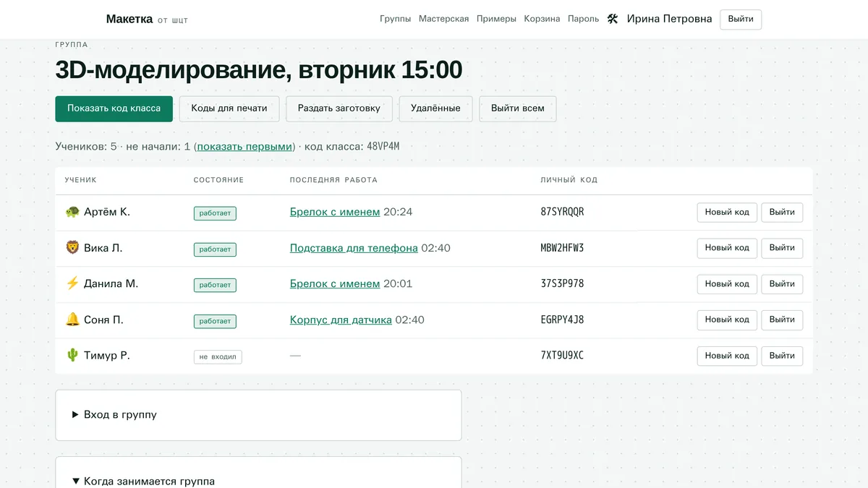The width and height of the screenshot is (868, 488).
Task: Click the lightning avatar next to Данила М.
Action: (x=72, y=283)
